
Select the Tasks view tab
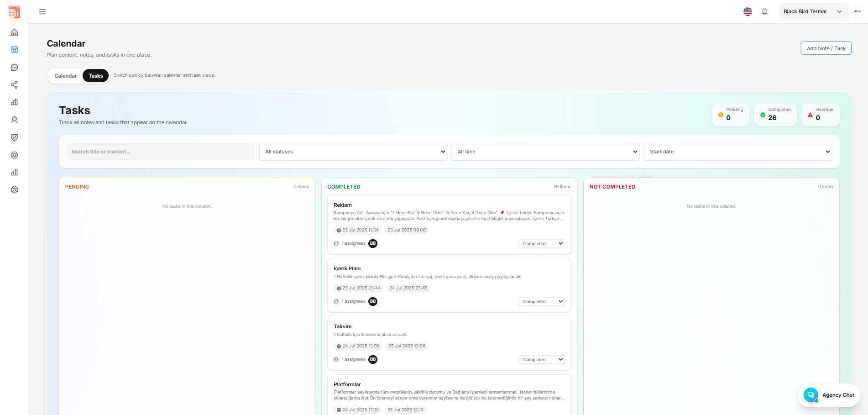click(96, 76)
